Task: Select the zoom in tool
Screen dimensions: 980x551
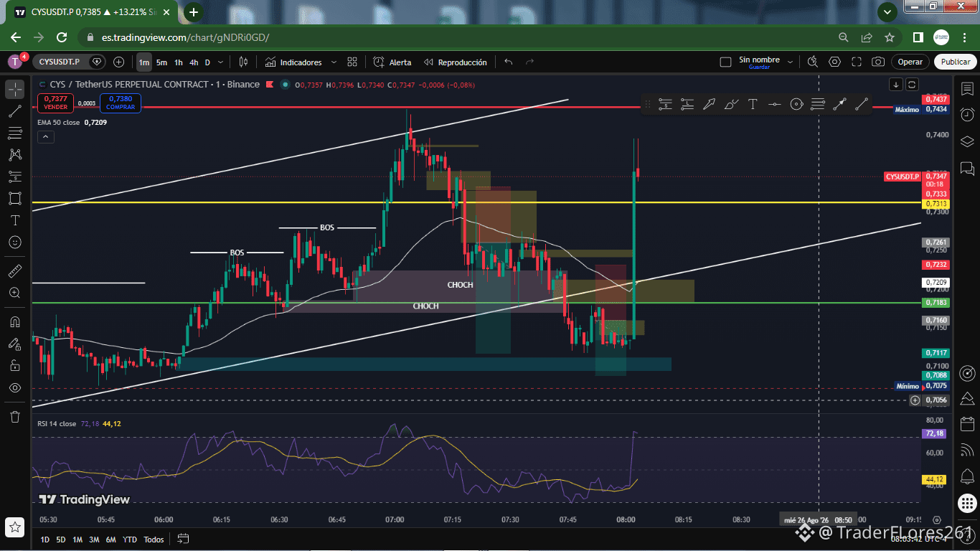Action: [15, 293]
